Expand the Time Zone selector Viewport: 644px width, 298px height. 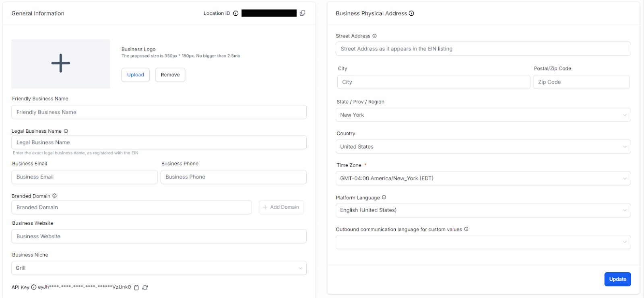tap(483, 179)
